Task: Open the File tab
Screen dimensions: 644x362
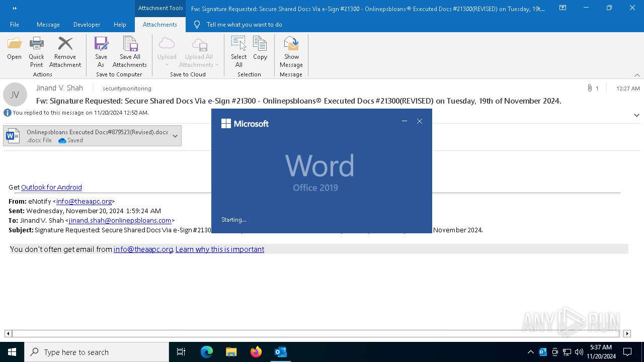Action: point(15,25)
